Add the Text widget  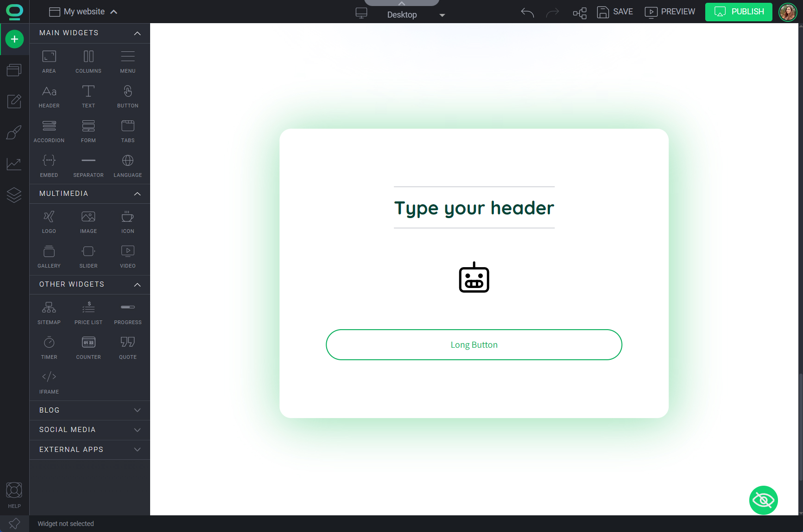pyautogui.click(x=89, y=96)
